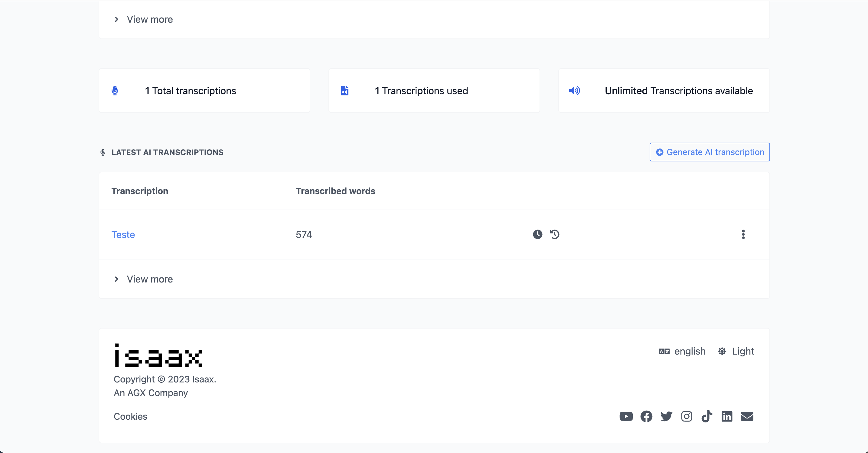
Task: Click Generate AI transcription button
Action: point(710,152)
